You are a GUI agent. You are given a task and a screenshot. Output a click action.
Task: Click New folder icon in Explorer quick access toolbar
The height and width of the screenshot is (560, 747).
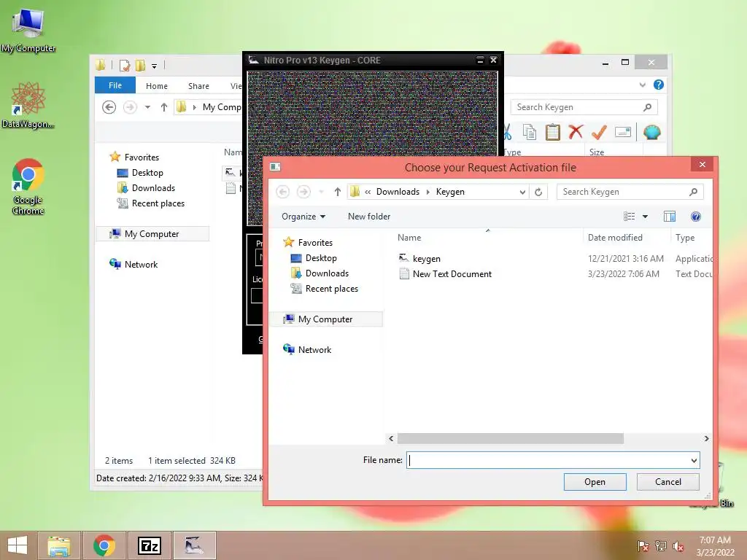(x=140, y=65)
